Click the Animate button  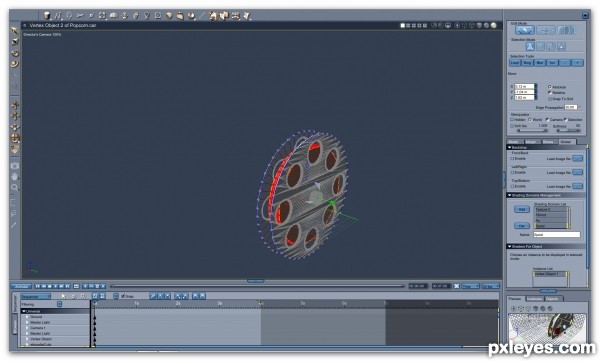click(21, 286)
